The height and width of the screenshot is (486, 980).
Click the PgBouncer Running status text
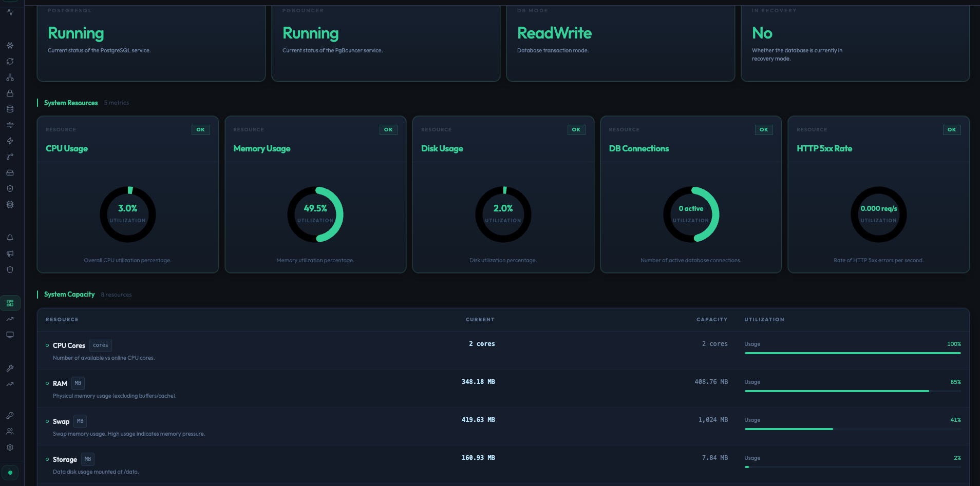(x=311, y=33)
